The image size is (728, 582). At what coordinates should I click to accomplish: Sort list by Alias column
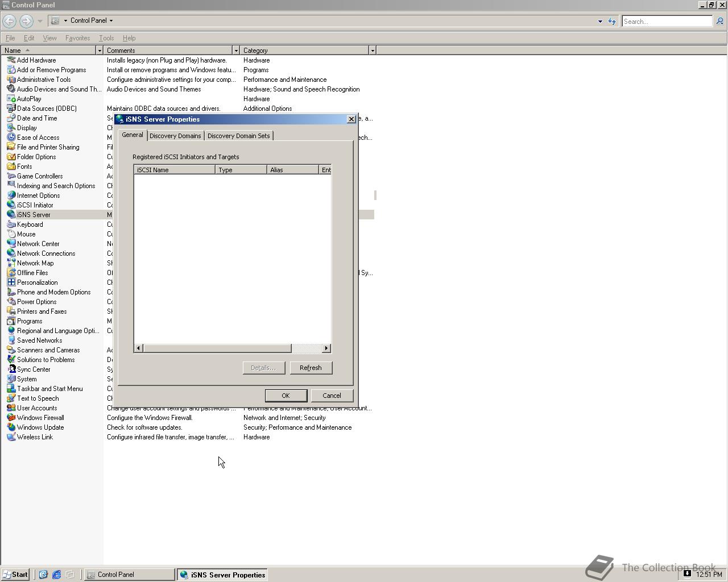(293, 170)
